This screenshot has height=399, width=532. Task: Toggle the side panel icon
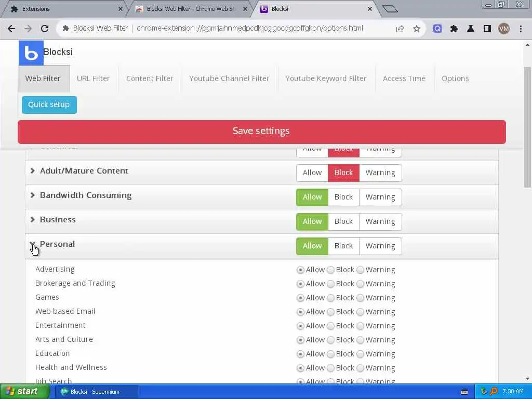487,29
